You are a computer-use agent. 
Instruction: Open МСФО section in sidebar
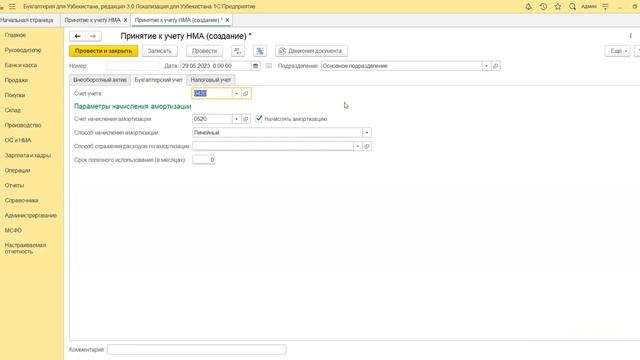(x=13, y=231)
